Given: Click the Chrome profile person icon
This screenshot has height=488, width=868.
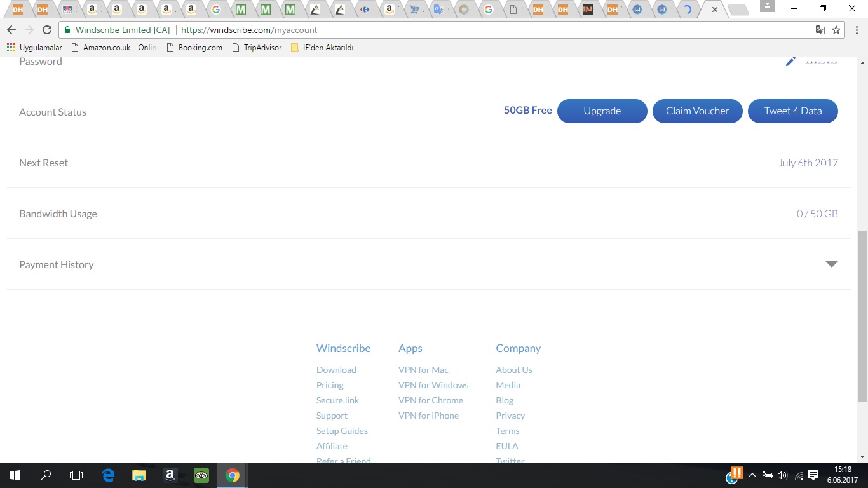Looking at the screenshot, I should pos(768,6).
